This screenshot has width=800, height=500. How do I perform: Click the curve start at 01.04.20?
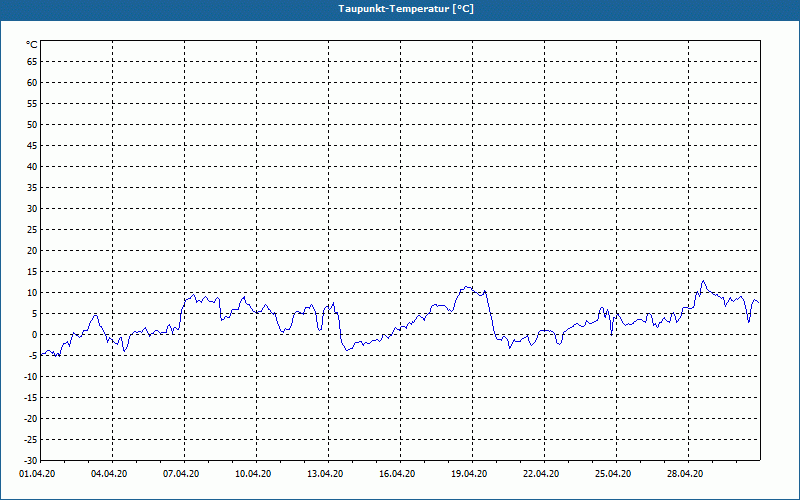click(41, 355)
